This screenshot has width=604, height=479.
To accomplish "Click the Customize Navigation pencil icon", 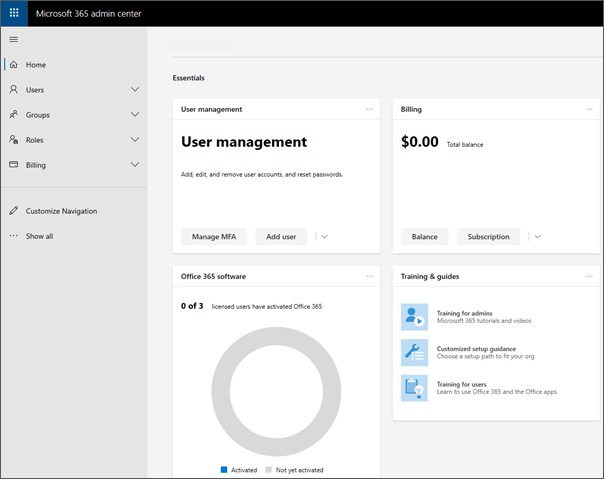I will tap(14, 211).
